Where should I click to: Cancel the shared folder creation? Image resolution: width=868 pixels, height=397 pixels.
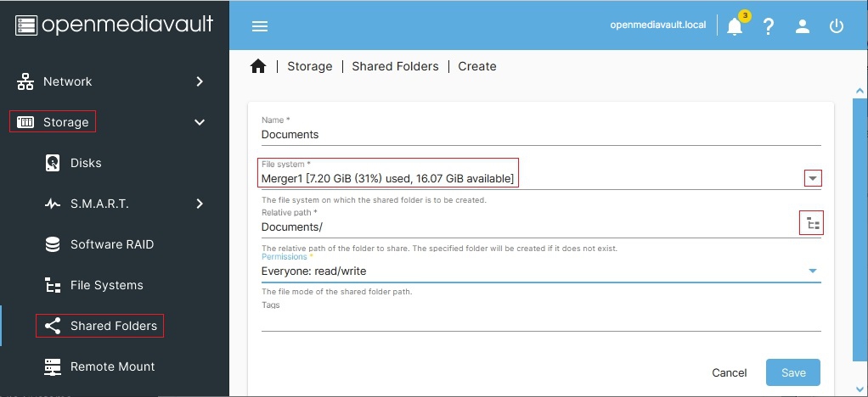730,372
